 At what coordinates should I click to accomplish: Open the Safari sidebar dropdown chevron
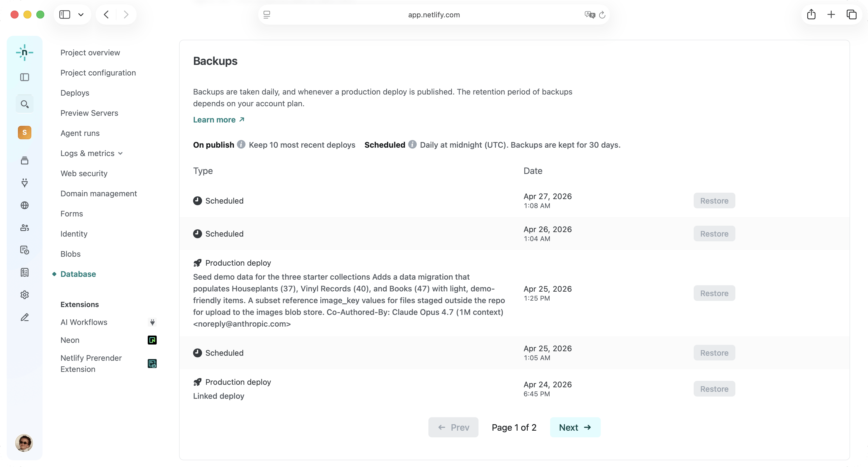pyautogui.click(x=81, y=15)
